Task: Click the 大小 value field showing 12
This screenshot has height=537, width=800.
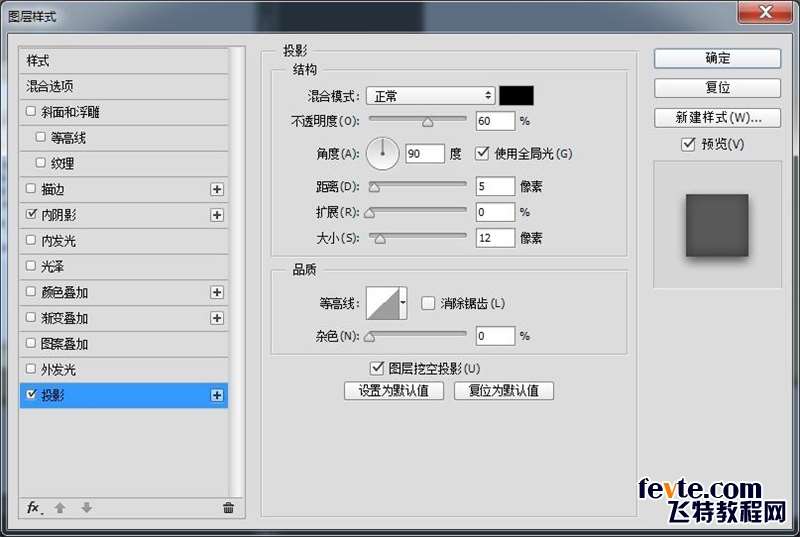Action: (x=495, y=238)
